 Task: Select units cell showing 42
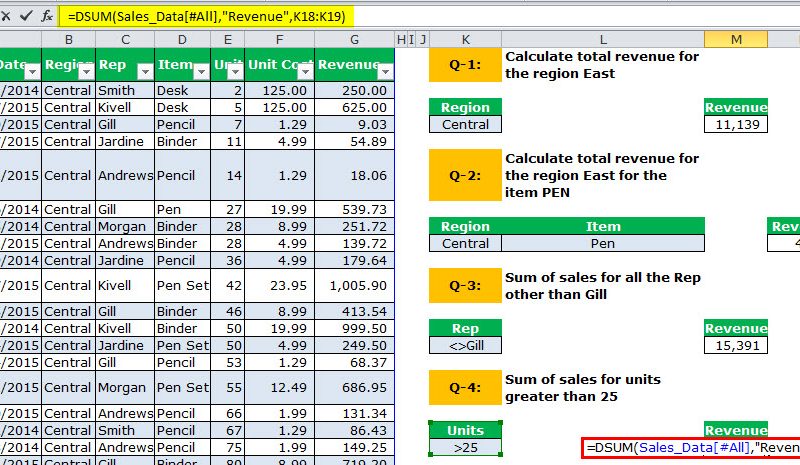pos(228,285)
